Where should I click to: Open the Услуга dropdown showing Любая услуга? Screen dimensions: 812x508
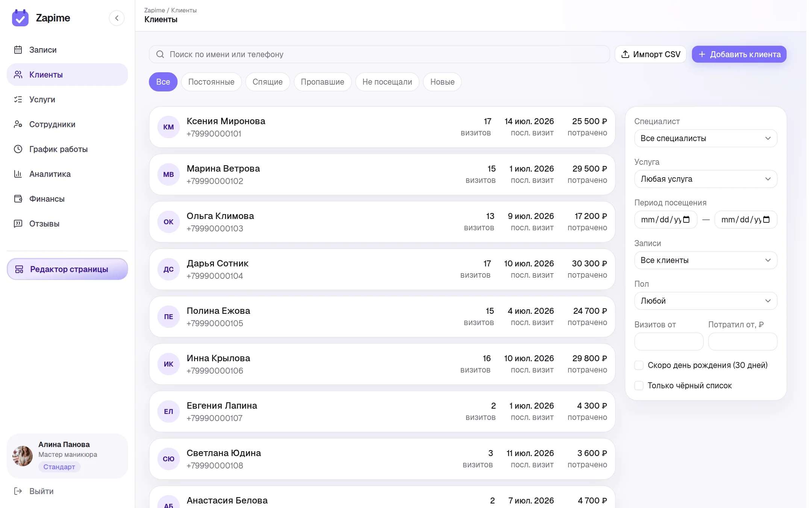tap(706, 179)
